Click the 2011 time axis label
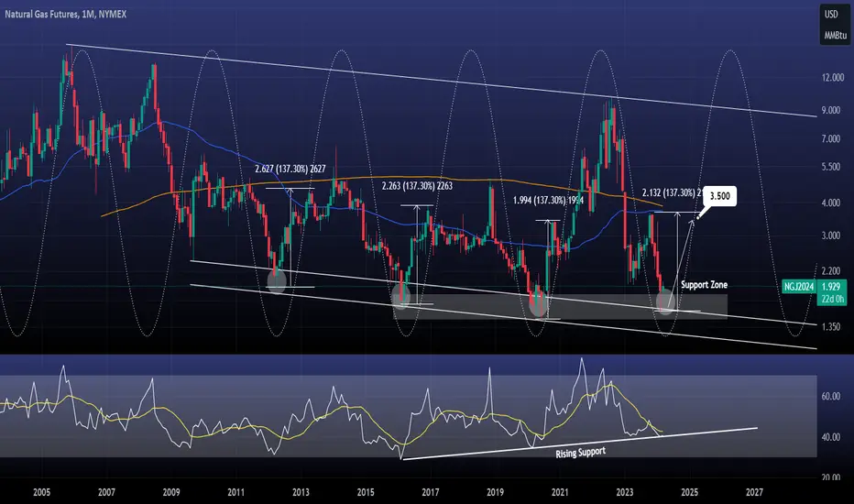This screenshot has width=854, height=504. [x=235, y=493]
